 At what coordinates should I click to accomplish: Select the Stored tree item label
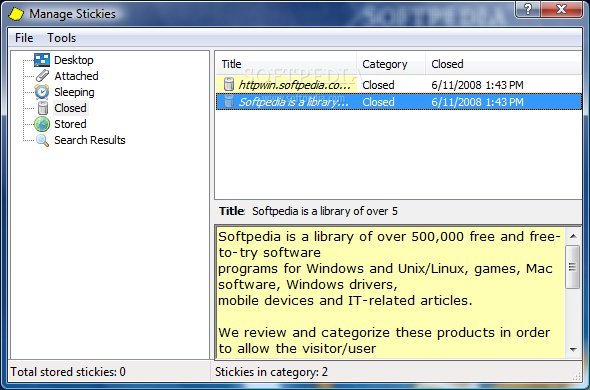(x=70, y=124)
